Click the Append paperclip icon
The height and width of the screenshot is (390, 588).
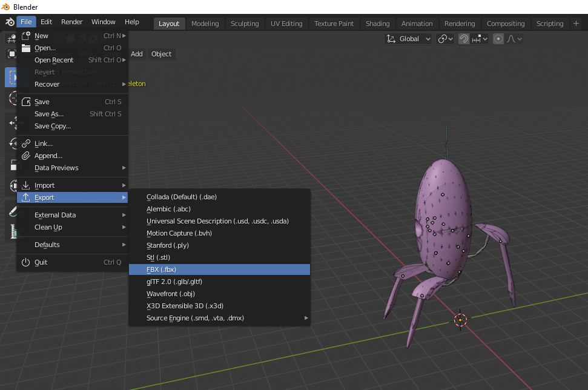pos(26,156)
